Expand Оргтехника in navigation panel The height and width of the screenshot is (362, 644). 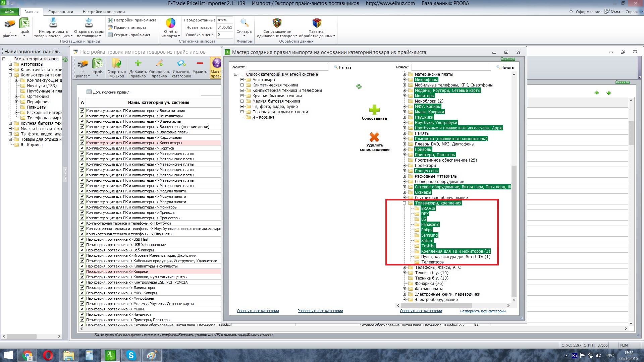[x=16, y=97]
